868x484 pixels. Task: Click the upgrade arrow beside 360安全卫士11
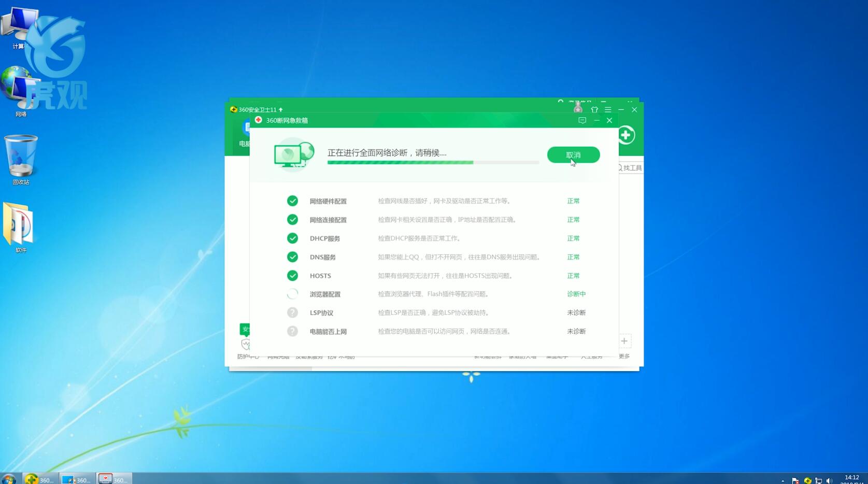point(281,110)
